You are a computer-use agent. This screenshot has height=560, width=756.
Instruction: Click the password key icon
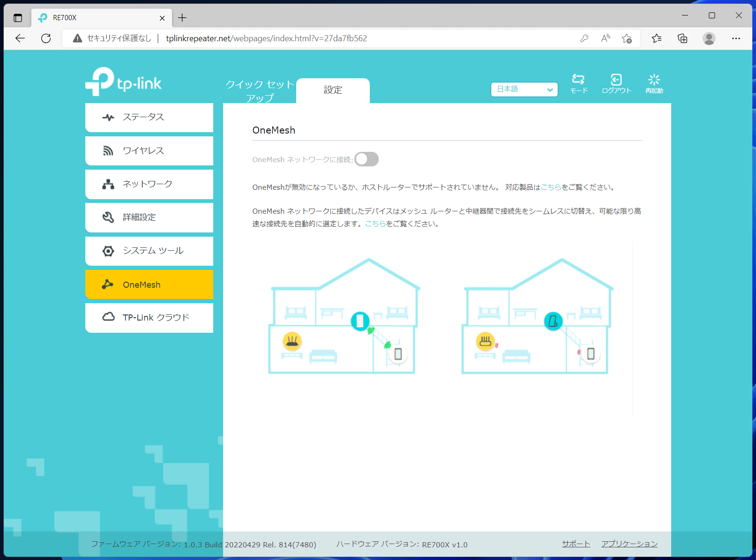point(584,38)
